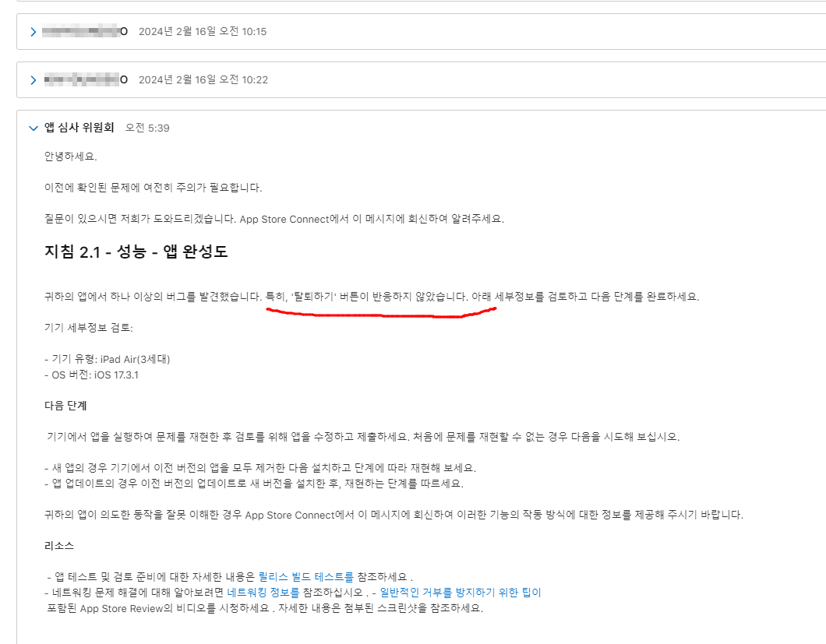Click the 지침 2.1 - 성능 - 앱 완성도 heading

pos(136,252)
